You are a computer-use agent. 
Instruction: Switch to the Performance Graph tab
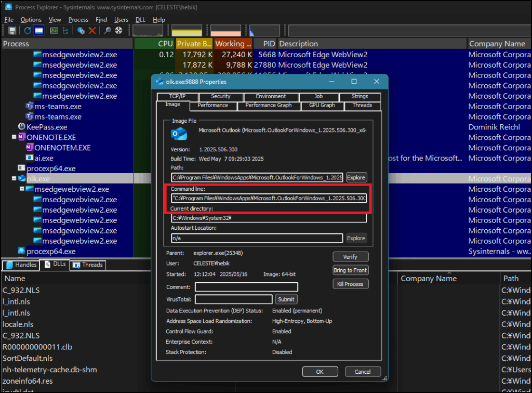(x=269, y=105)
